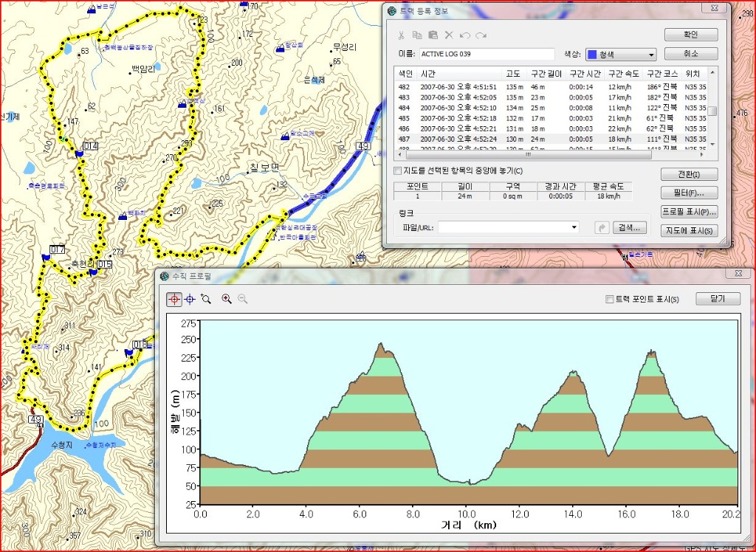Click the 필터 button

(689, 193)
